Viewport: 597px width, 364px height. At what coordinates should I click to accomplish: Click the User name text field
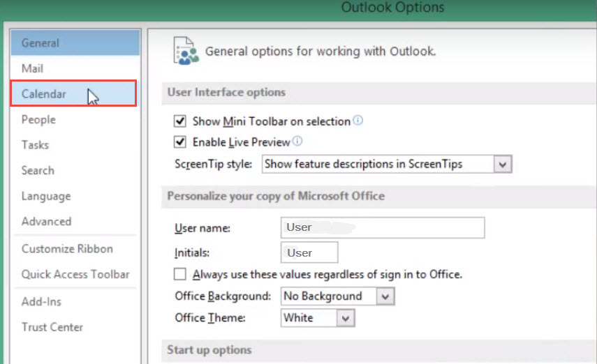383,227
